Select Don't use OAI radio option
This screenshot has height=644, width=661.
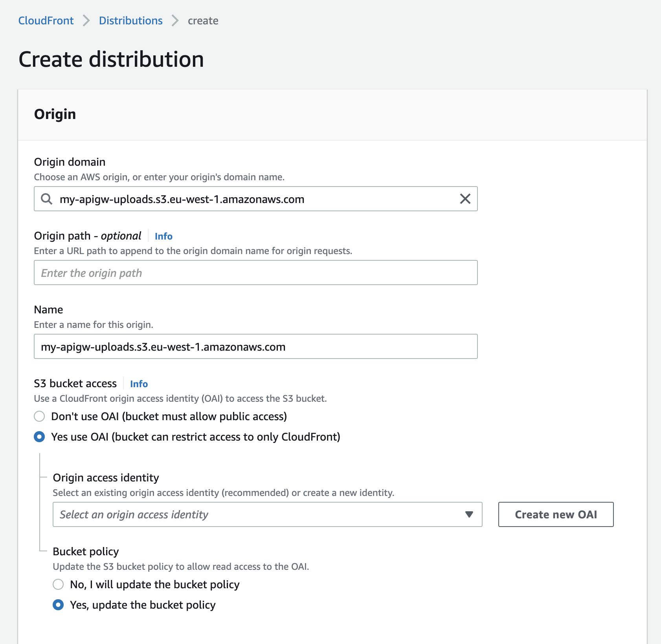point(39,416)
